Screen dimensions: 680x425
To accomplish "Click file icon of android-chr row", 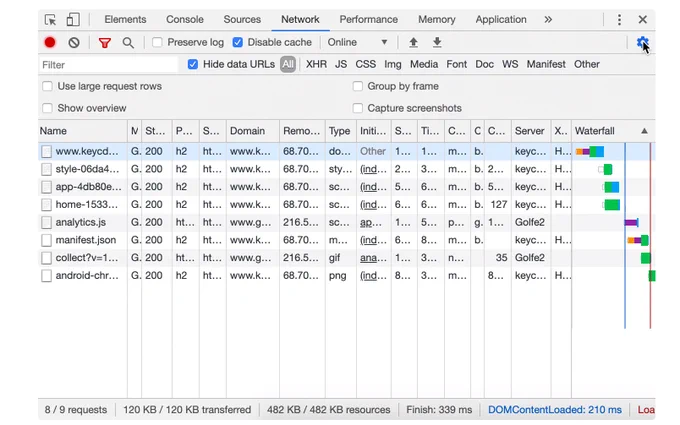I will (x=46, y=276).
